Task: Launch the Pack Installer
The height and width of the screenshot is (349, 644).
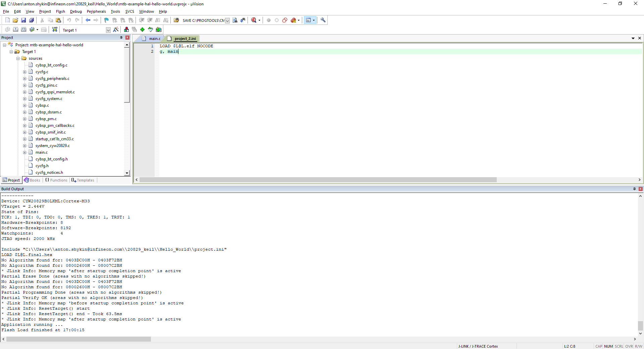Action: coord(159,30)
